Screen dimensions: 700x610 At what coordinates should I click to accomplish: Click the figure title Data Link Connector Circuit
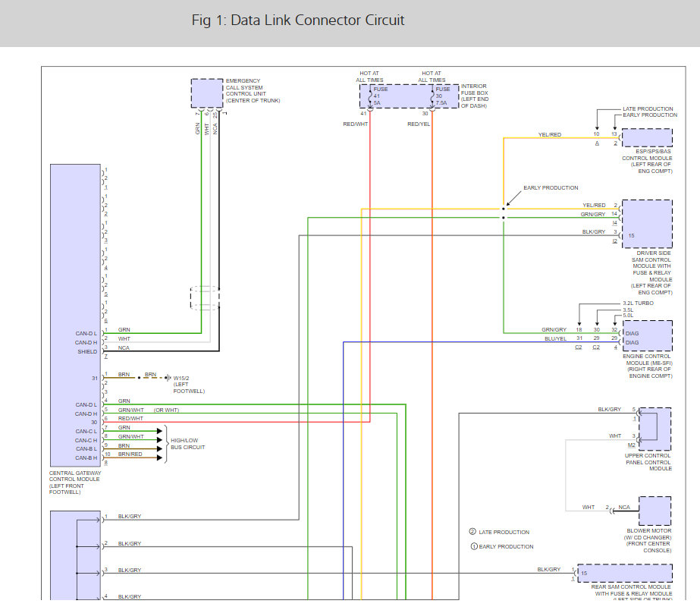[298, 20]
